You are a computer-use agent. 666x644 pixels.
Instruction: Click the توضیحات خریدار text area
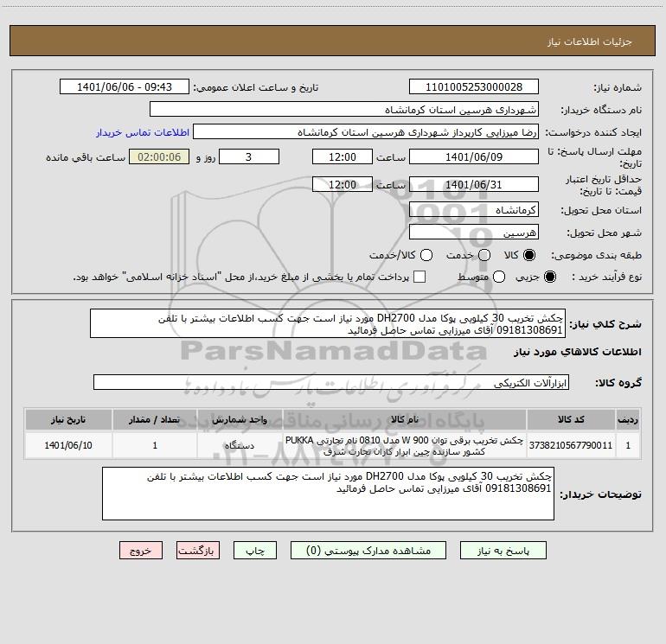[328, 494]
